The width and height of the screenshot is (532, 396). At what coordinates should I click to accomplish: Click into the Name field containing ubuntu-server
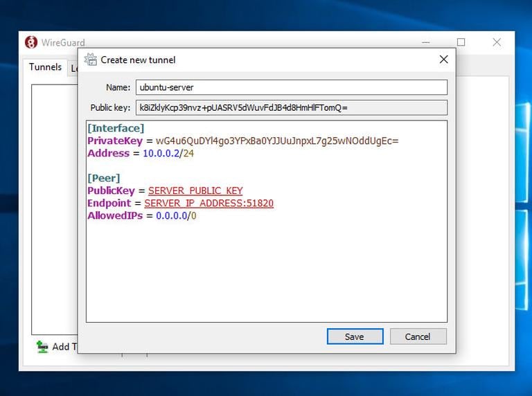[292, 87]
